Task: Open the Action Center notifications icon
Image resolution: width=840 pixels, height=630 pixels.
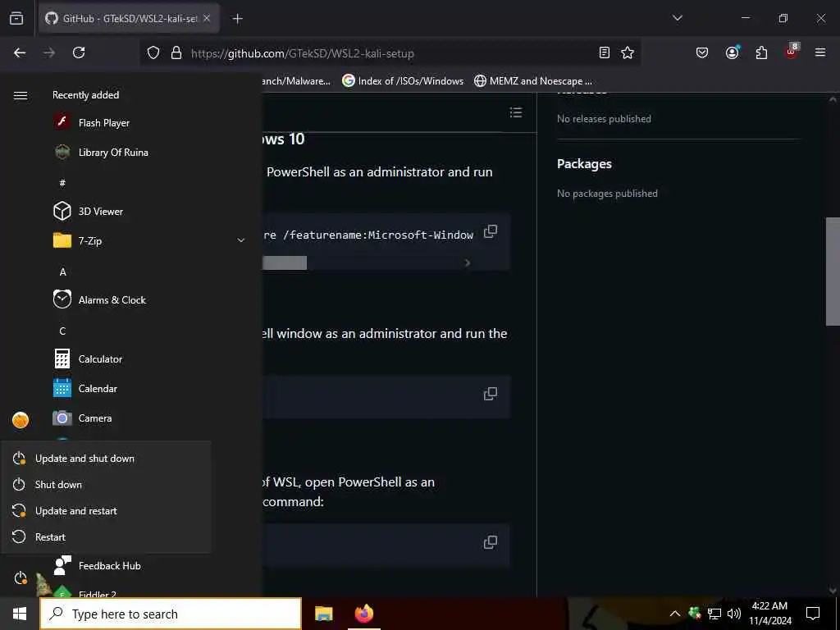Action: click(813, 614)
